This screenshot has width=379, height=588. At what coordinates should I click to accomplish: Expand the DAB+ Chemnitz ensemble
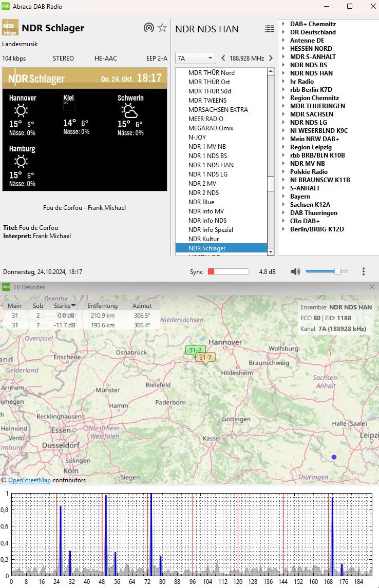point(283,24)
